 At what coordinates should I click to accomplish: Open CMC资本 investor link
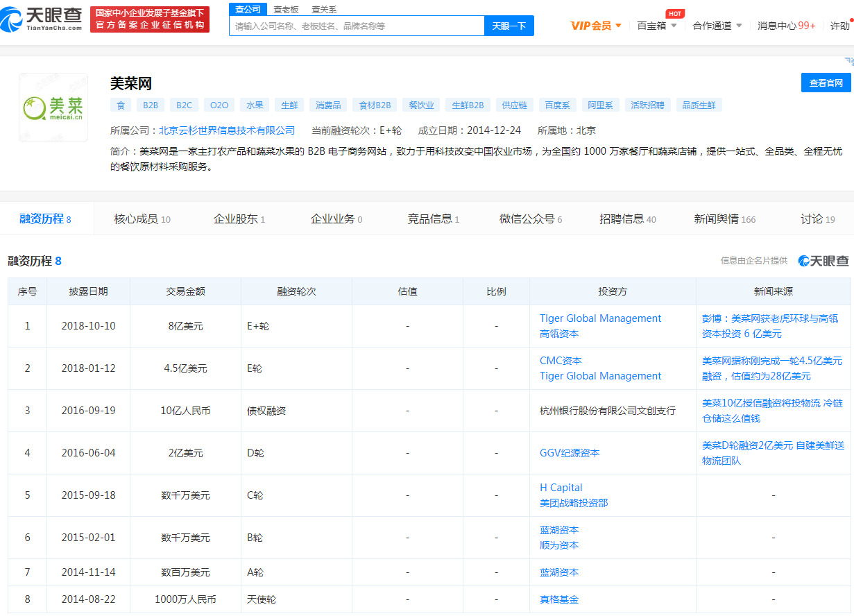[x=561, y=361]
